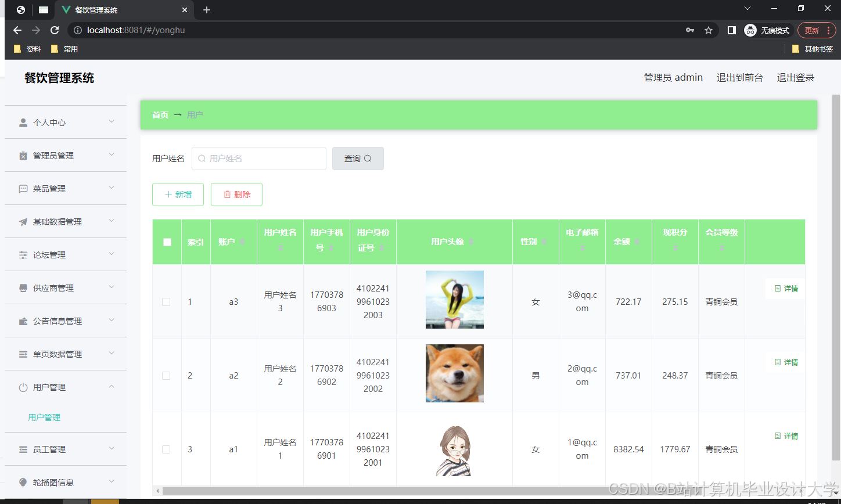
Task: Check the row for account a3
Action: click(166, 302)
